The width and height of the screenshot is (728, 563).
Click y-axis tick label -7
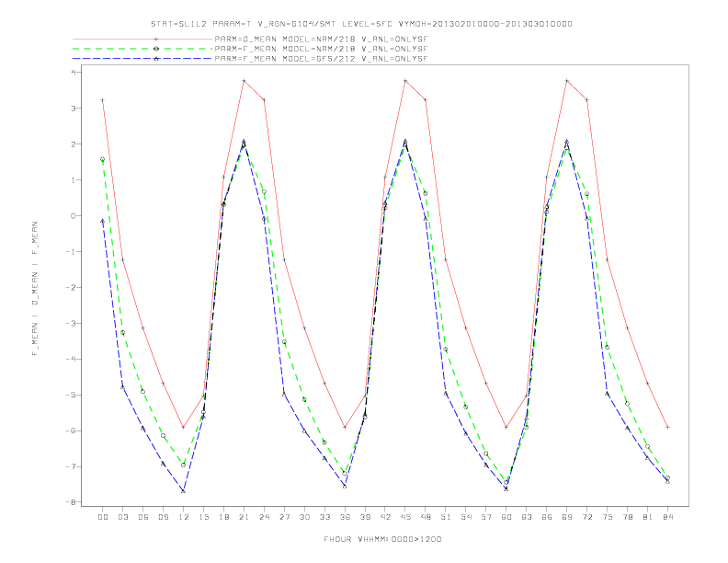coord(71,466)
